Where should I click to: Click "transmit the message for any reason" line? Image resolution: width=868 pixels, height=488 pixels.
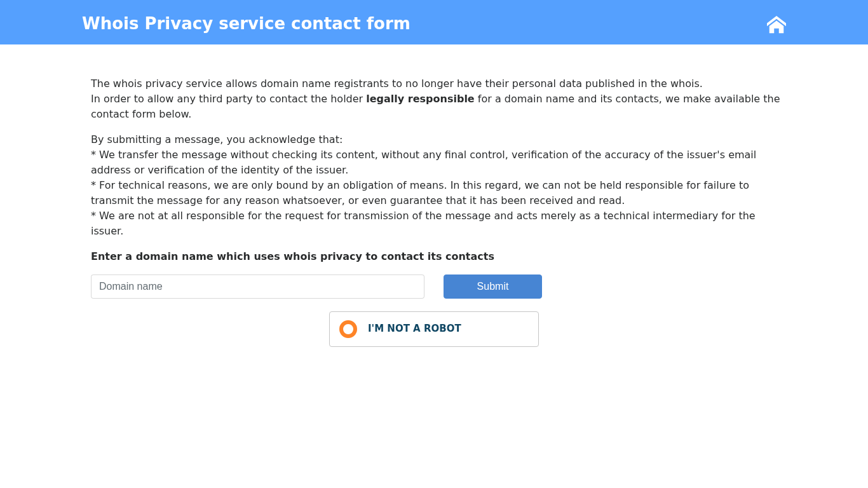[357, 201]
